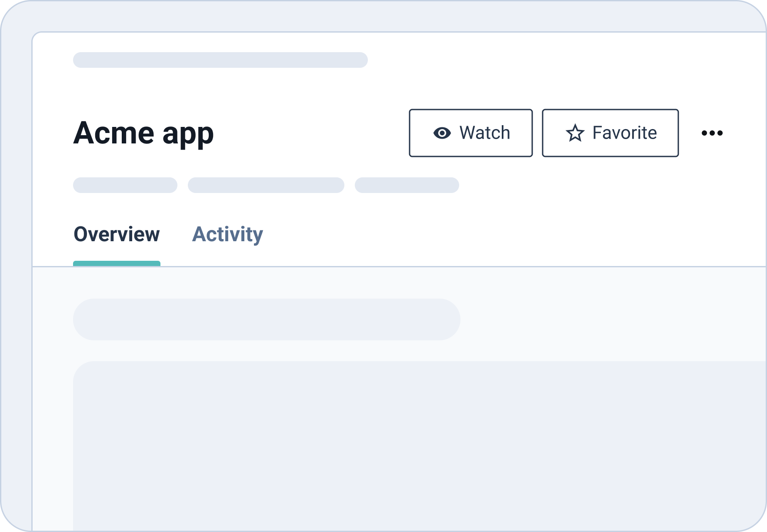This screenshot has width=767, height=532.
Task: Click the star icon in the Favorite button
Action: pyautogui.click(x=575, y=133)
